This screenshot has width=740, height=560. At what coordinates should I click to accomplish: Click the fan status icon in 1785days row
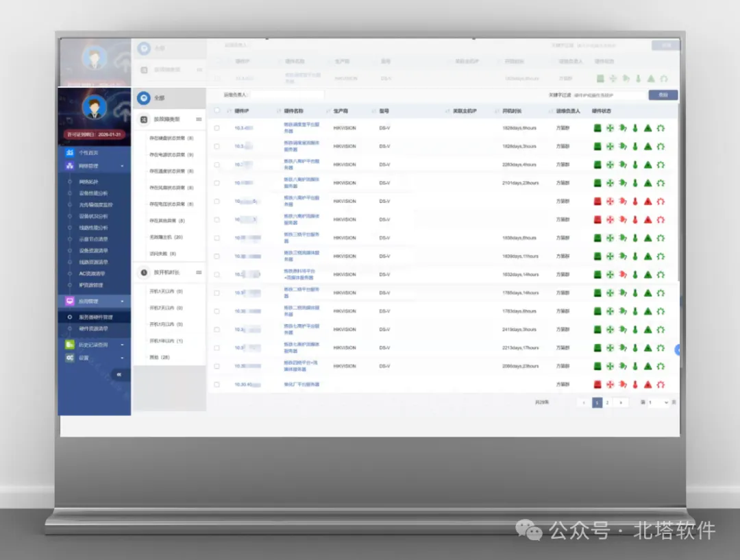pyautogui.click(x=610, y=293)
